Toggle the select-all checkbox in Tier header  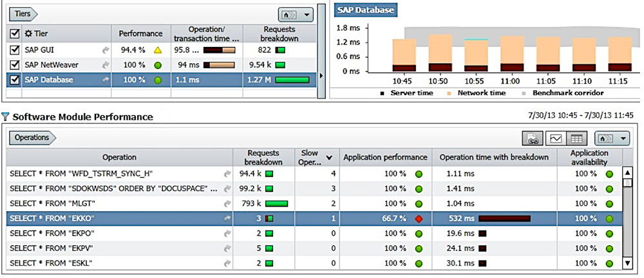coord(14,33)
